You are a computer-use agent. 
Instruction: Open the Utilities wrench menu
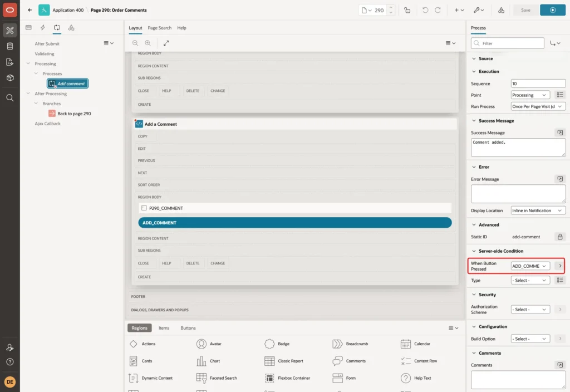coord(479,10)
